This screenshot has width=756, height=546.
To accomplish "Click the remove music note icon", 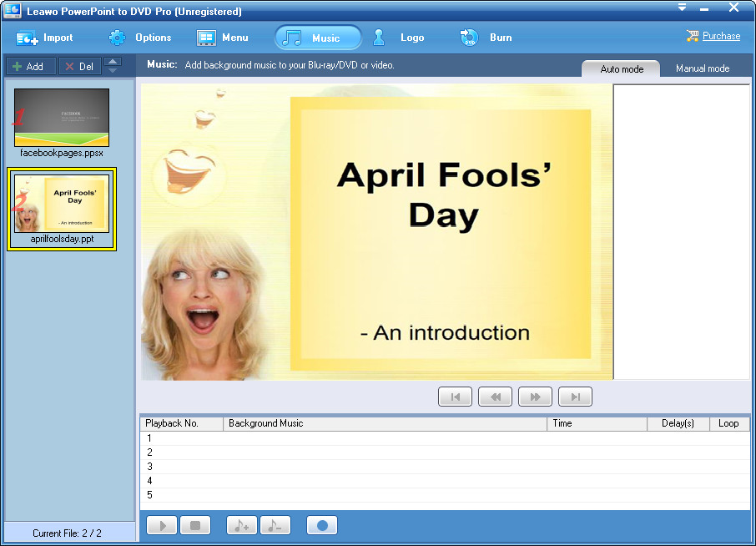I will 275,526.
